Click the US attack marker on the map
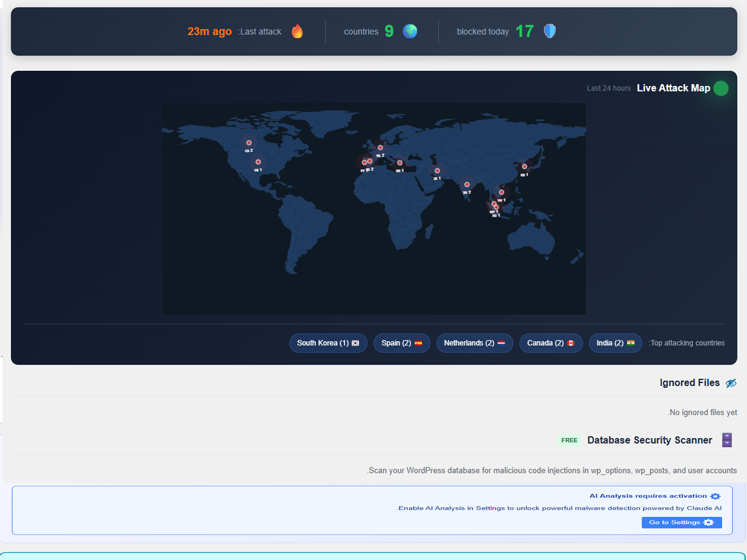 click(258, 162)
